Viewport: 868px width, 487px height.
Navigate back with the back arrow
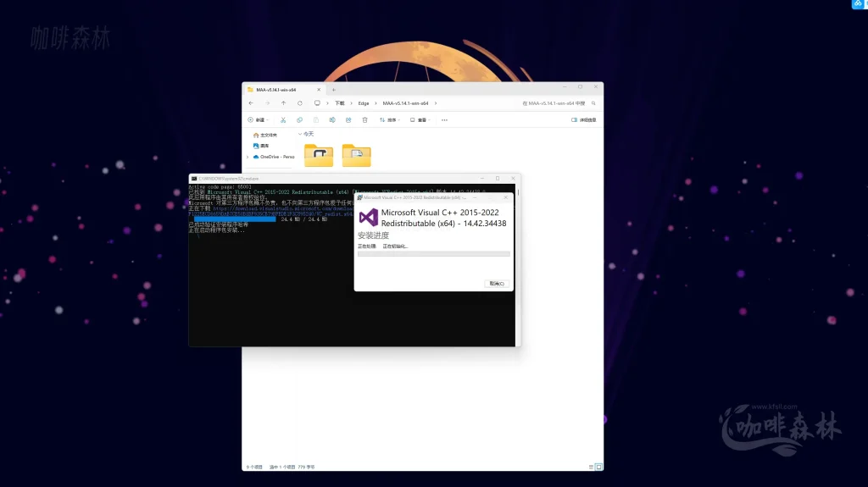coord(251,103)
